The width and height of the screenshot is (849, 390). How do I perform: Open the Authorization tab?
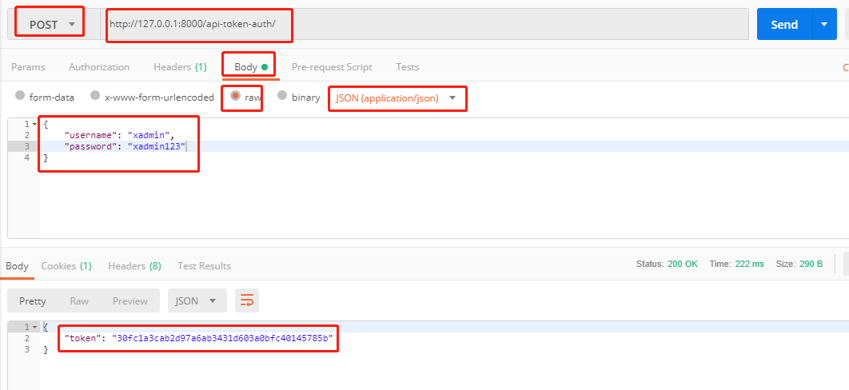(99, 67)
